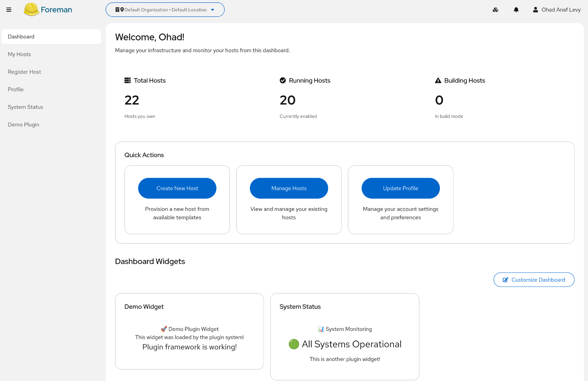Select Dashboard in the sidebar
The width and height of the screenshot is (588, 381).
[21, 37]
